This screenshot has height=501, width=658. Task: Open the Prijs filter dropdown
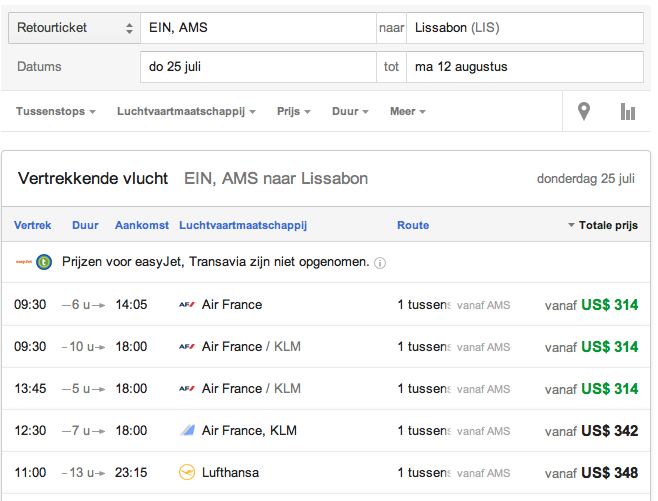(x=294, y=111)
